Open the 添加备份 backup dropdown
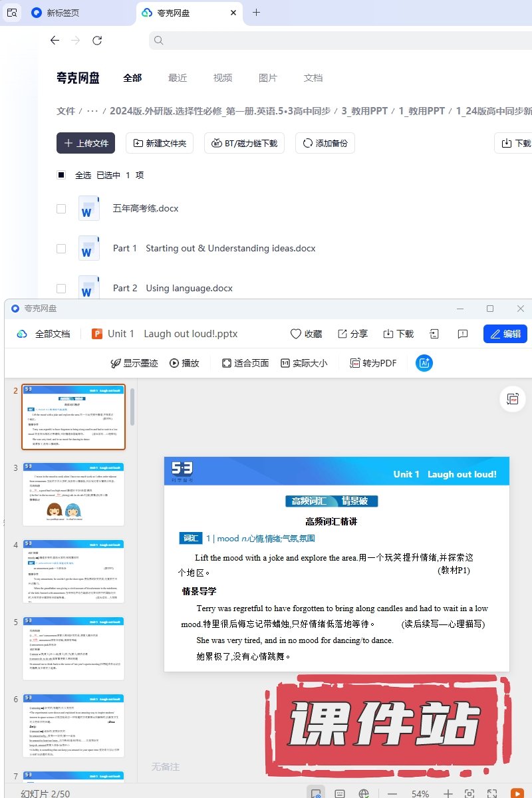Image resolution: width=532 pixels, height=798 pixels. point(325,143)
